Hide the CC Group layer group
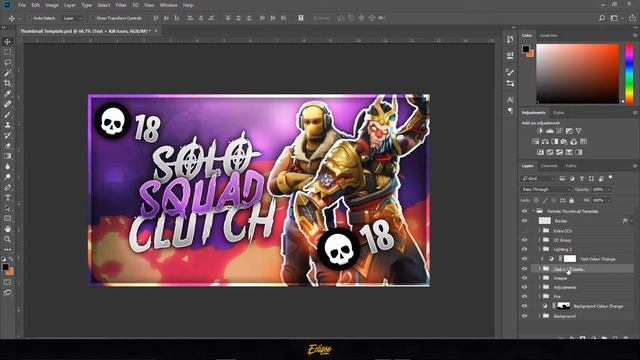Viewport: 640px width, 360px height. [x=524, y=240]
